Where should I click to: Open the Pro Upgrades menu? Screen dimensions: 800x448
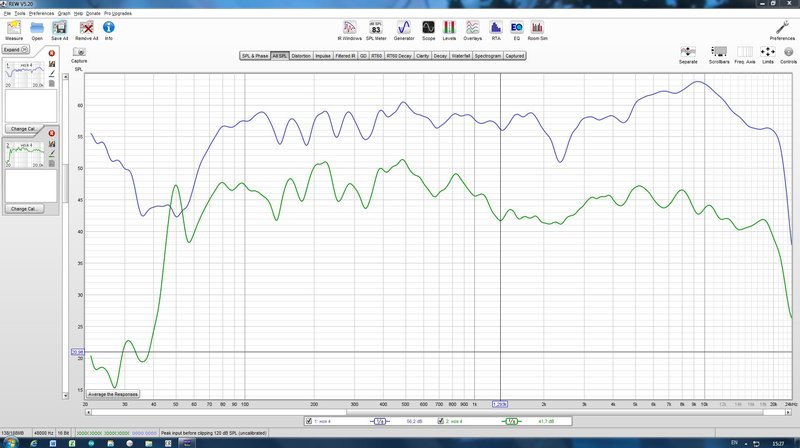118,13
